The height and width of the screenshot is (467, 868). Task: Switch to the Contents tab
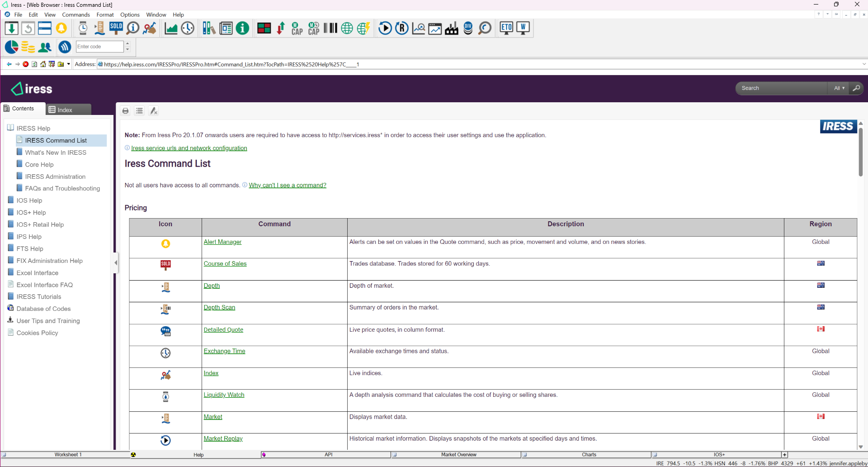pos(23,109)
